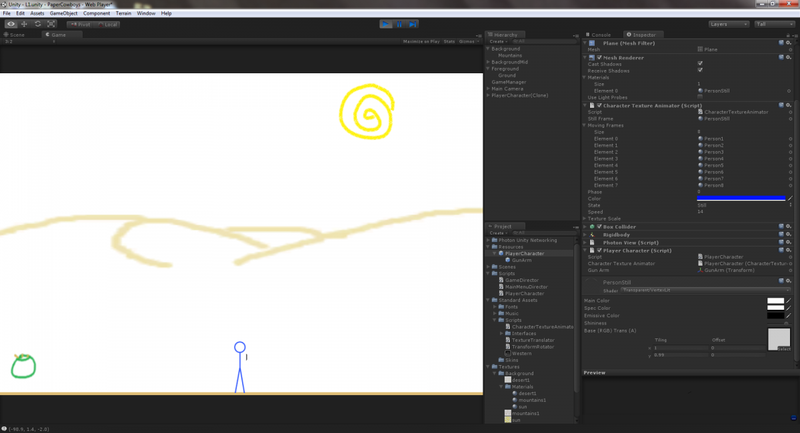Viewport: 800px width, 433px height.
Task: Click the Emissive Color black swatch
Action: pyautogui.click(x=776, y=316)
